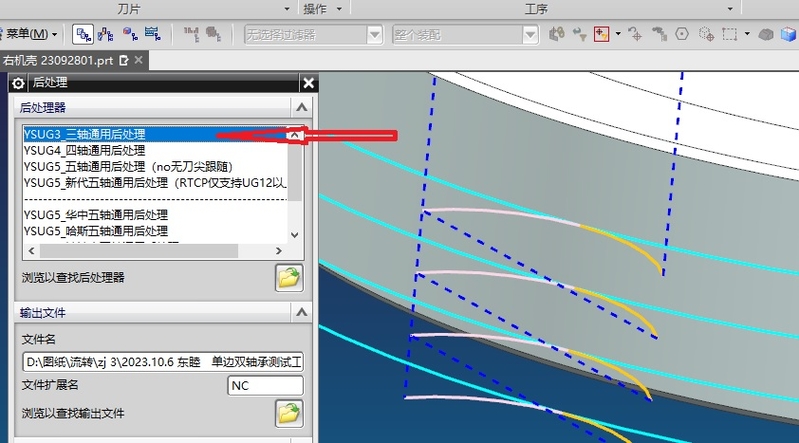799x443 pixels.
Task: Click the blue shaded cube icon
Action: point(789,34)
